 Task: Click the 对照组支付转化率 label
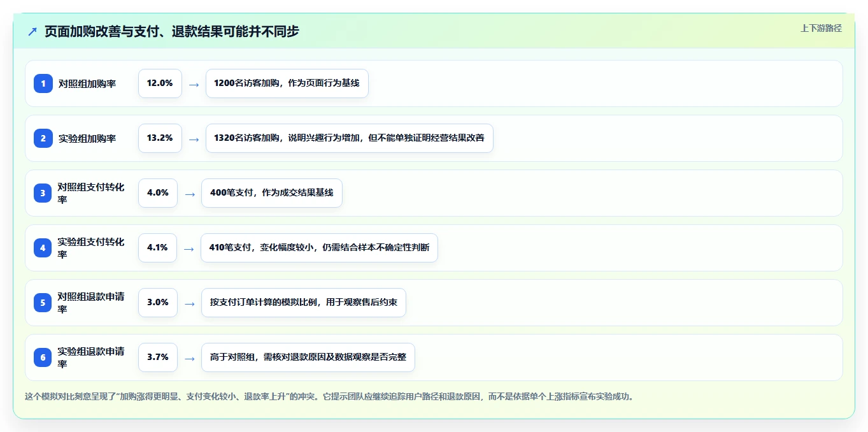(91, 193)
